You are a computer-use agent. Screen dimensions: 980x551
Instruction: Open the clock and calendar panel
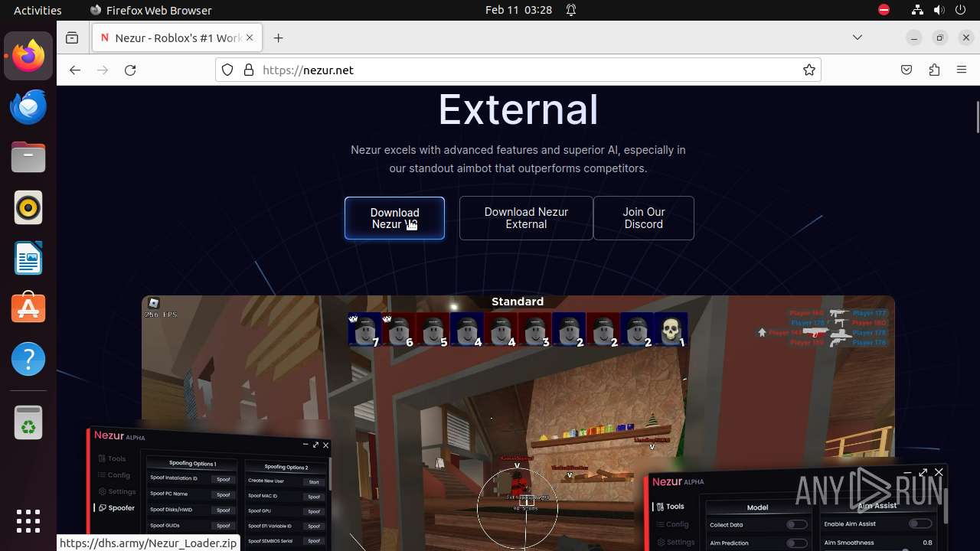518,10
